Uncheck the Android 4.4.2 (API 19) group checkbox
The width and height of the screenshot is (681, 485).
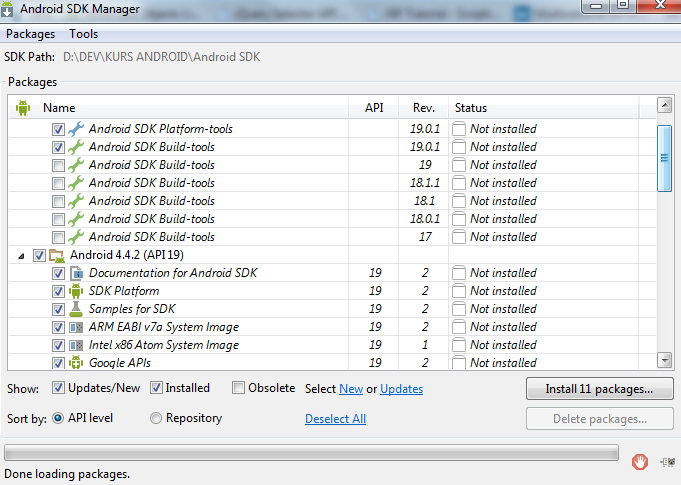(x=39, y=255)
